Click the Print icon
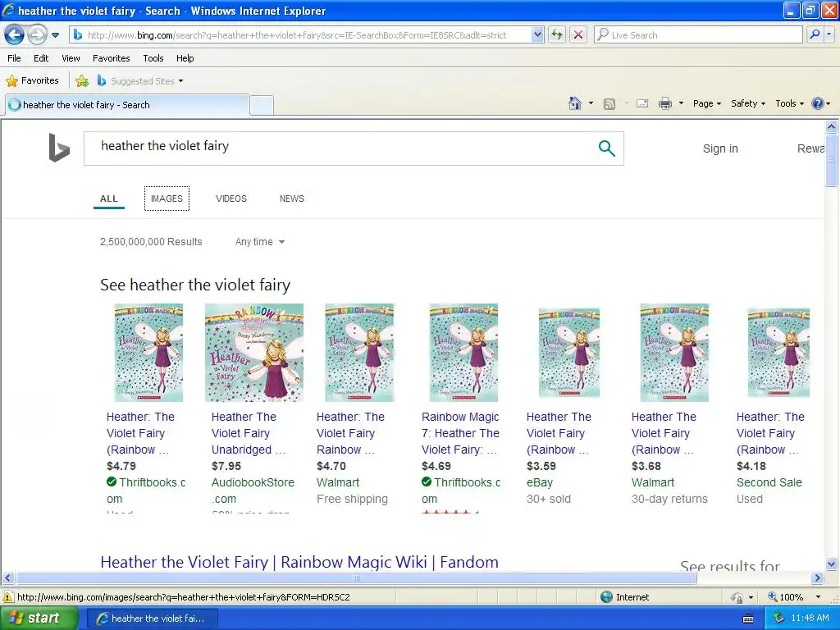 664,103
